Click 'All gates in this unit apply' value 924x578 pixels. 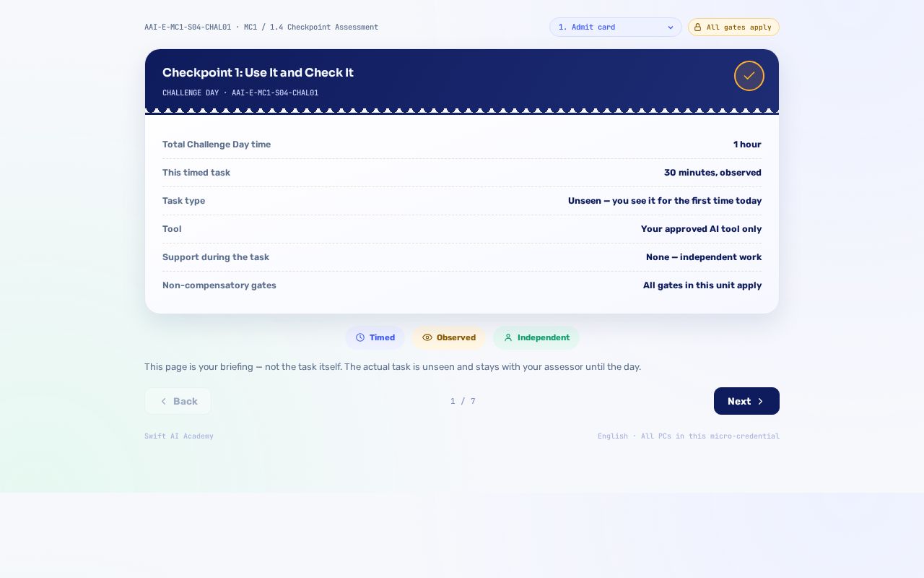point(702,285)
